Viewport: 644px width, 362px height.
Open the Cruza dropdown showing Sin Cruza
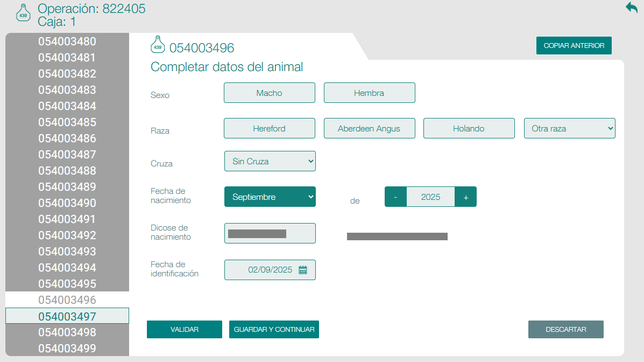pos(270,161)
